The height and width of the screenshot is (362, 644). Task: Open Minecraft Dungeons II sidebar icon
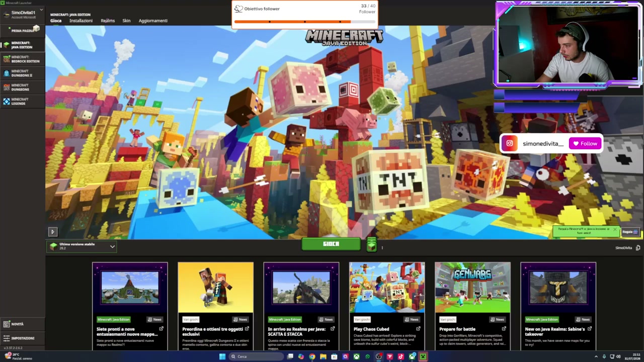coord(6,73)
